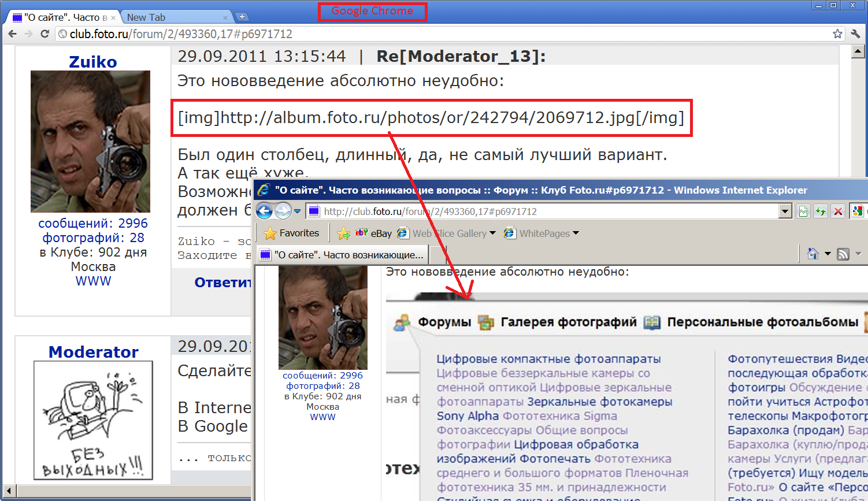Reload the page in Chrome
The height and width of the screenshot is (501, 868).
point(44,34)
